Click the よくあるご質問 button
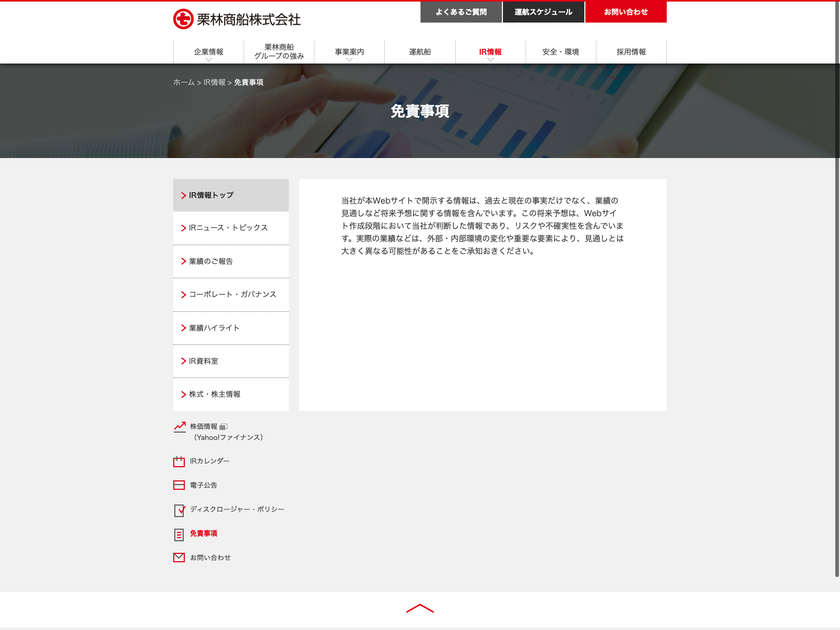Image resolution: width=840 pixels, height=630 pixels. coord(461,12)
